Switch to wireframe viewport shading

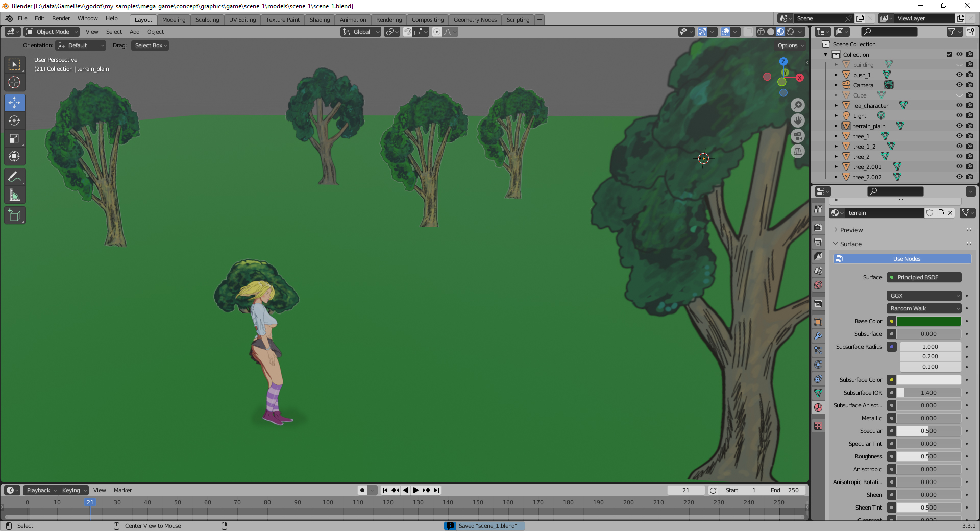click(761, 32)
